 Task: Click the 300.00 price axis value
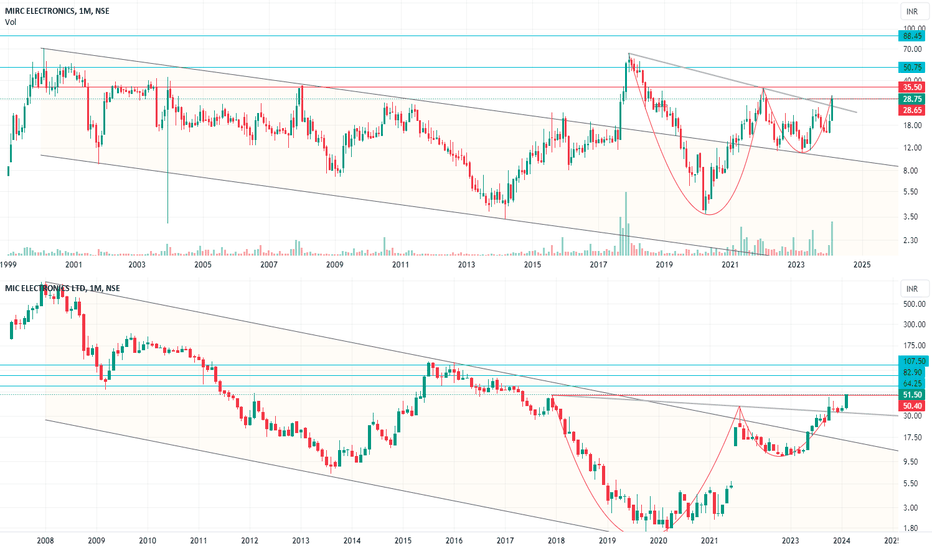914,325
